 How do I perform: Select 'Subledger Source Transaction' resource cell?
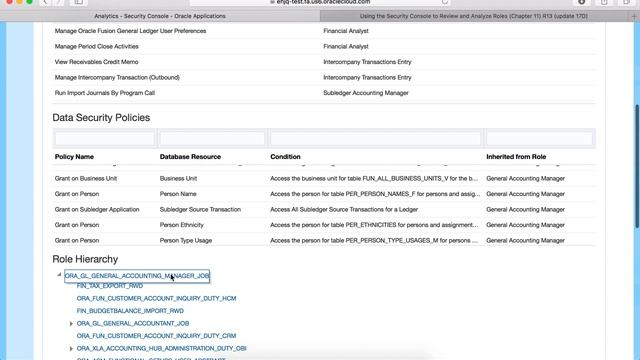pyautogui.click(x=200, y=210)
